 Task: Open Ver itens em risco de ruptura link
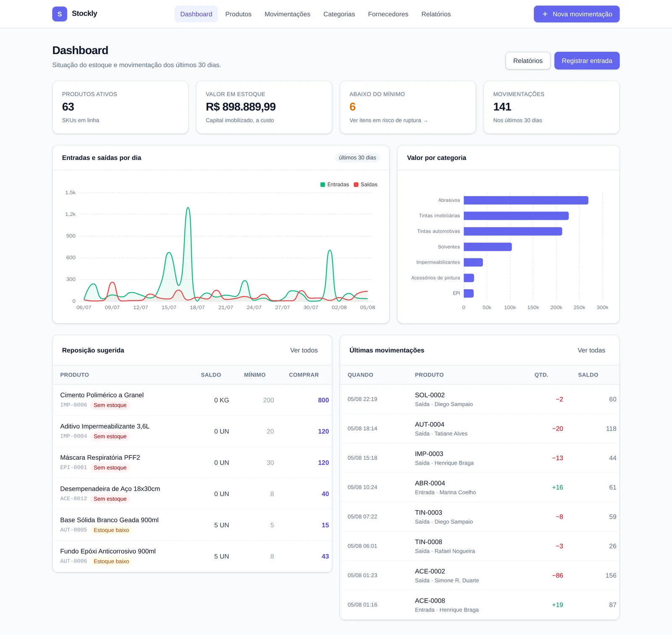[x=388, y=120]
